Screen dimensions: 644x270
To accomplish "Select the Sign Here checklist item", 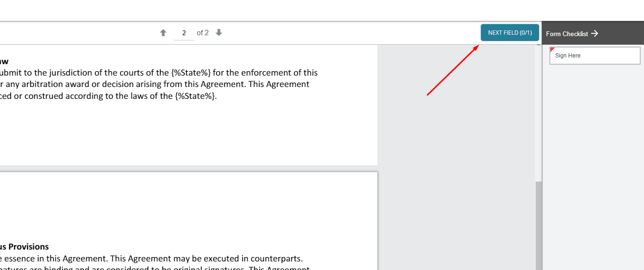I will [595, 56].
